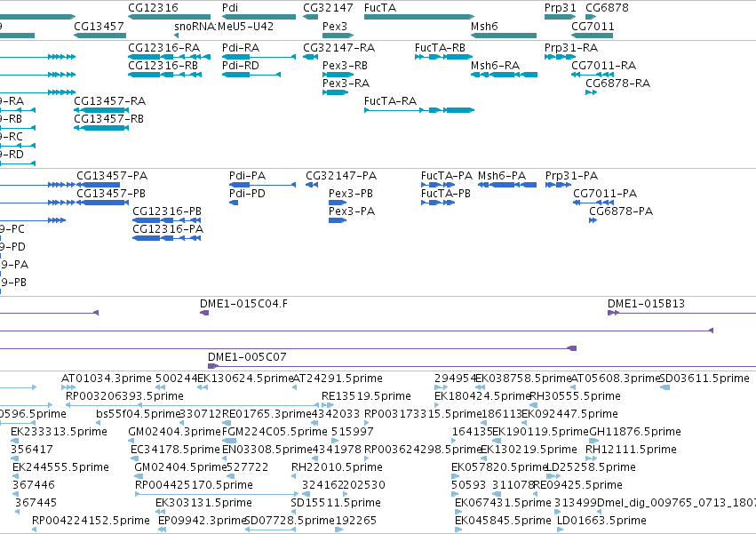Click the CG6878-RA transcript label
756x534 pixels.
[617, 83]
